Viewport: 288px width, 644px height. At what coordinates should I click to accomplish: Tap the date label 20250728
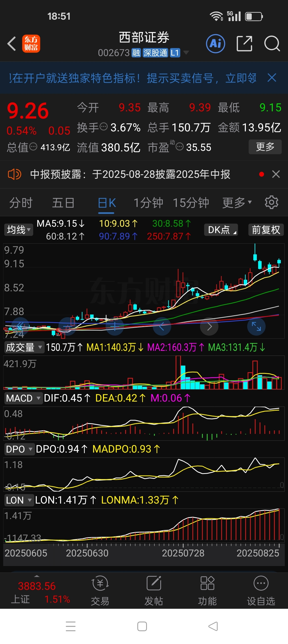click(183, 553)
